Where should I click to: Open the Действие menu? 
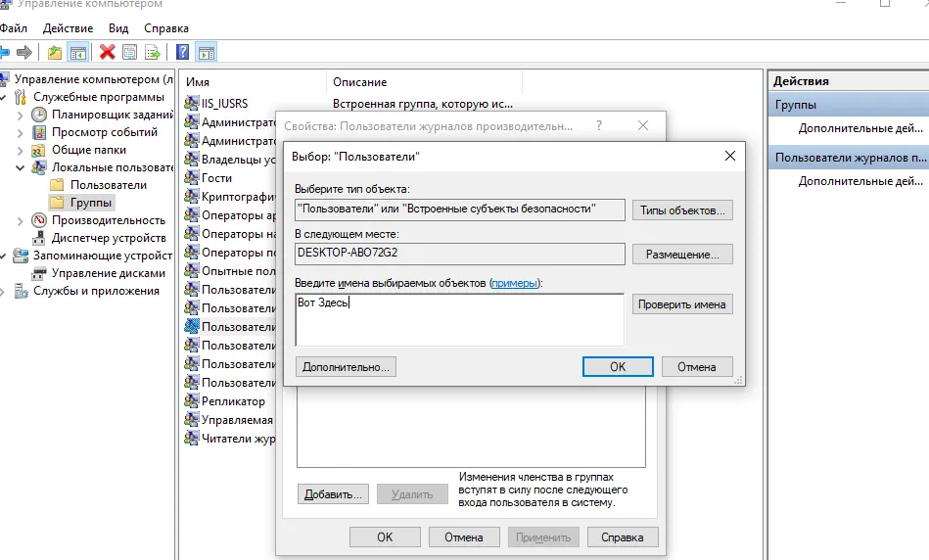(68, 28)
